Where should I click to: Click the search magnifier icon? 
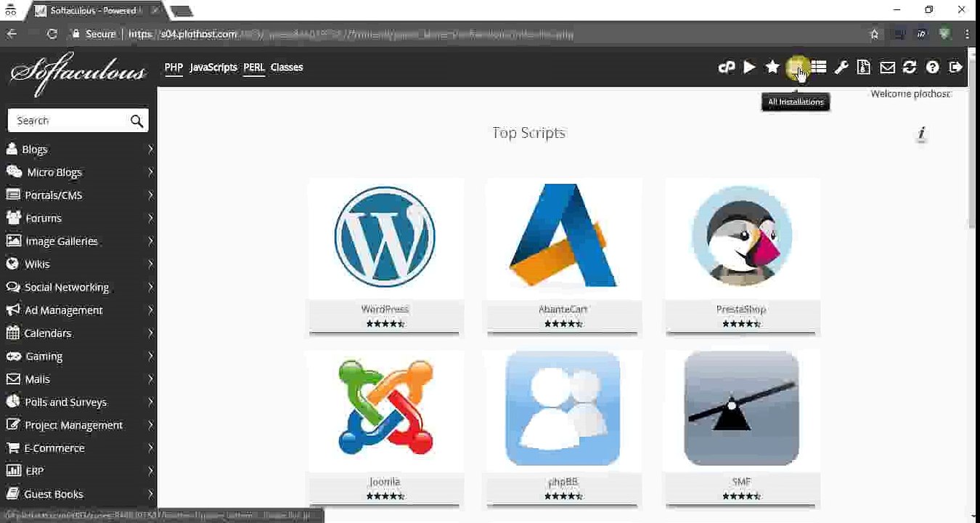click(136, 121)
